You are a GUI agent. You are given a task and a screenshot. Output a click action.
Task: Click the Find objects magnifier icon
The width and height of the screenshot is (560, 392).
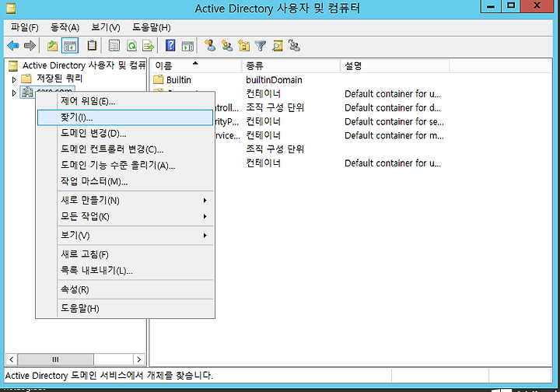[x=277, y=46]
